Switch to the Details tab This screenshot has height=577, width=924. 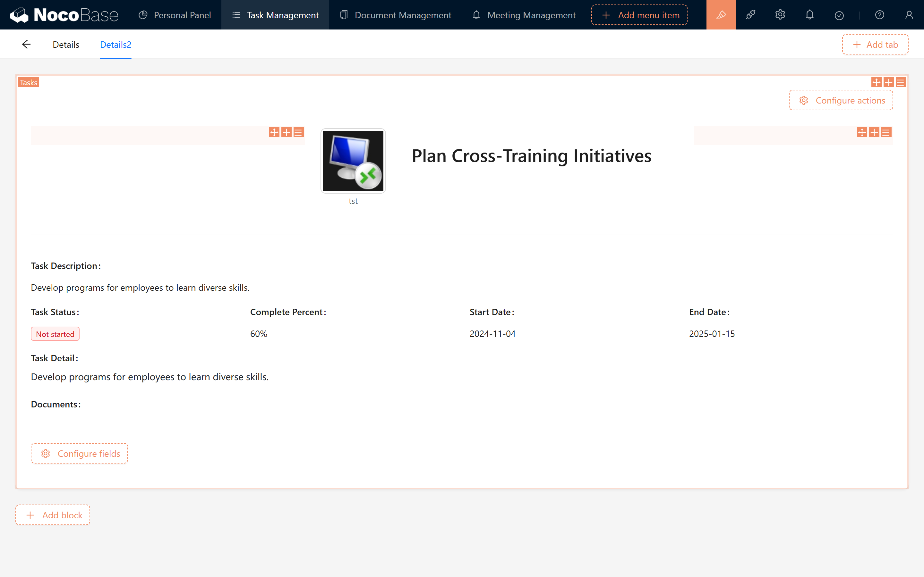[66, 45]
